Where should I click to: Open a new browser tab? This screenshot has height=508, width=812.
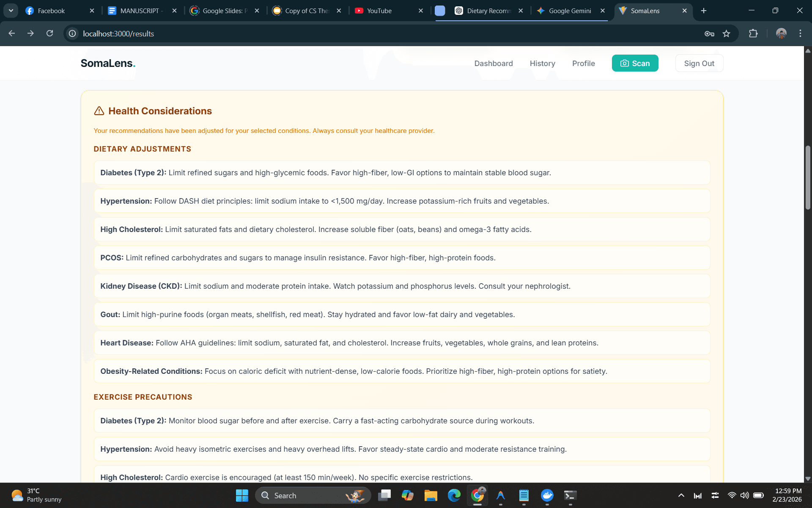pyautogui.click(x=703, y=11)
